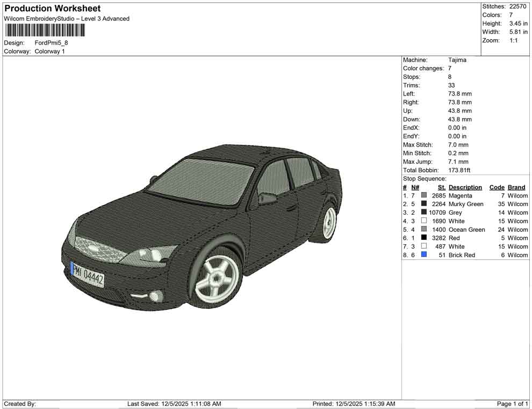Click the swatch beside the Red thread row

coord(424,238)
